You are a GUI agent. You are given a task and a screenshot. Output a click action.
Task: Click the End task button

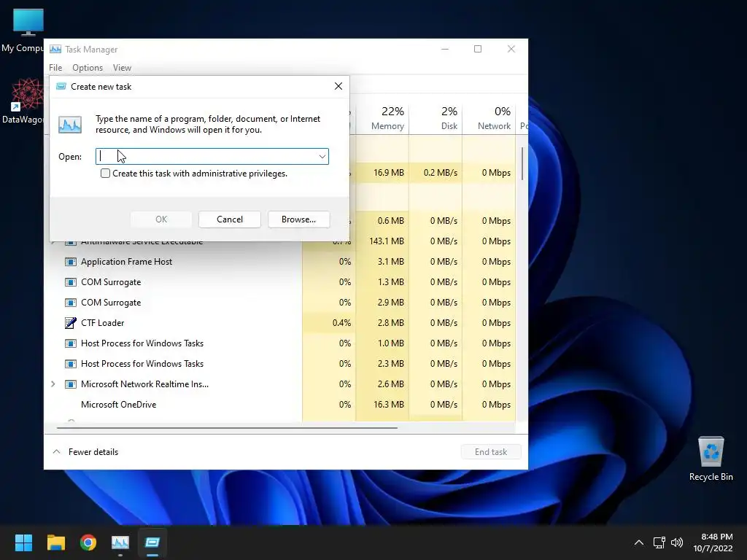[491, 452]
